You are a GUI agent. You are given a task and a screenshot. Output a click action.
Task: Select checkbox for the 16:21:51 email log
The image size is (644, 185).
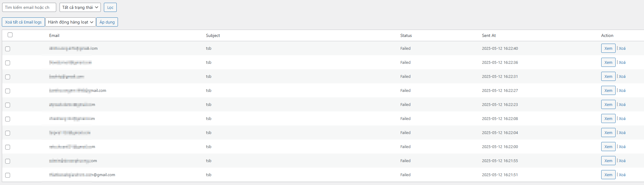pyautogui.click(x=8, y=175)
